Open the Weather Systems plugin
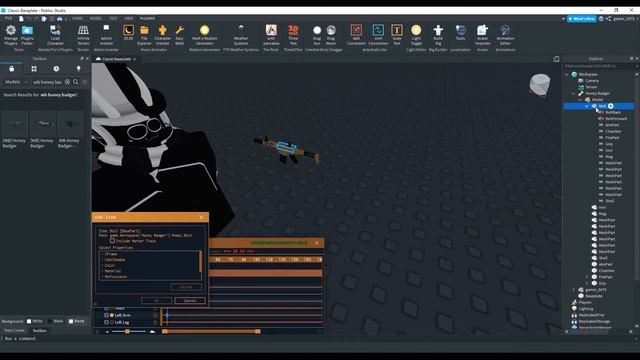This screenshot has height=360, width=640. tap(241, 35)
